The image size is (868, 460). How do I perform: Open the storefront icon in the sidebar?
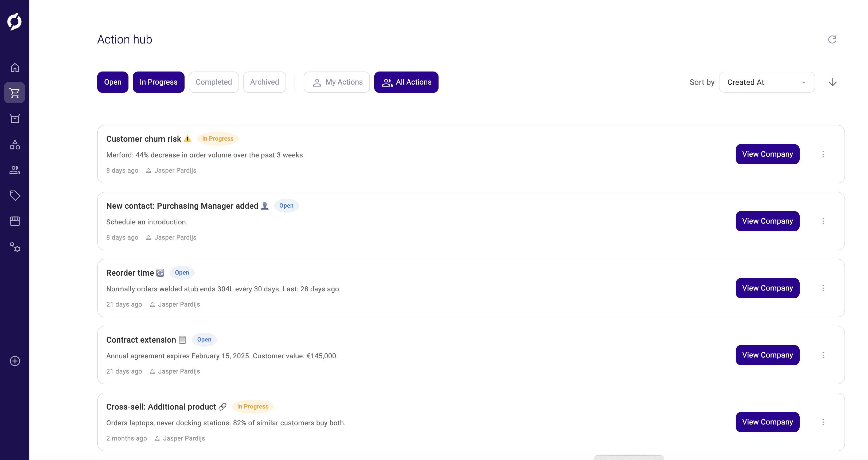tap(15, 221)
